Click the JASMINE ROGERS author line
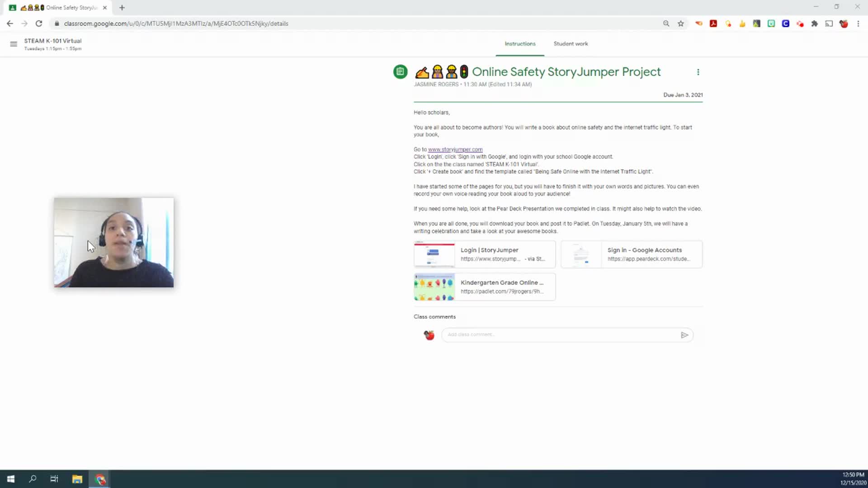This screenshot has width=868, height=488. point(472,84)
